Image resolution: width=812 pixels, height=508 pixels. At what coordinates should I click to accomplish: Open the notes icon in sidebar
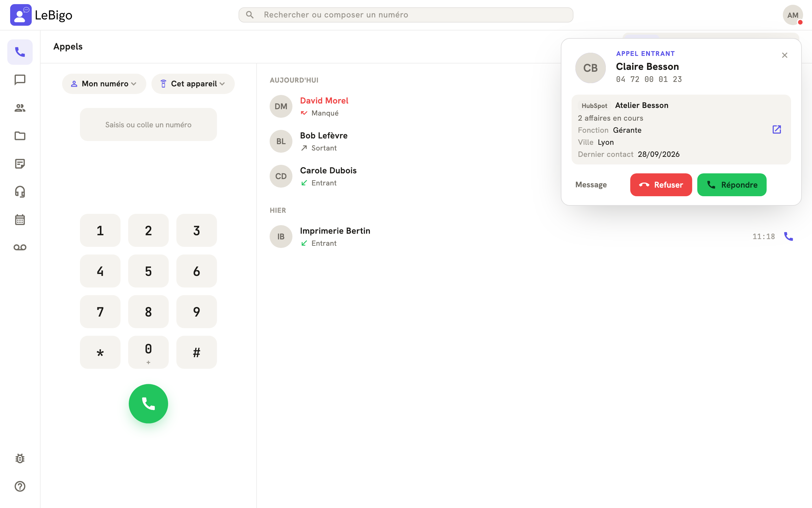point(20,164)
